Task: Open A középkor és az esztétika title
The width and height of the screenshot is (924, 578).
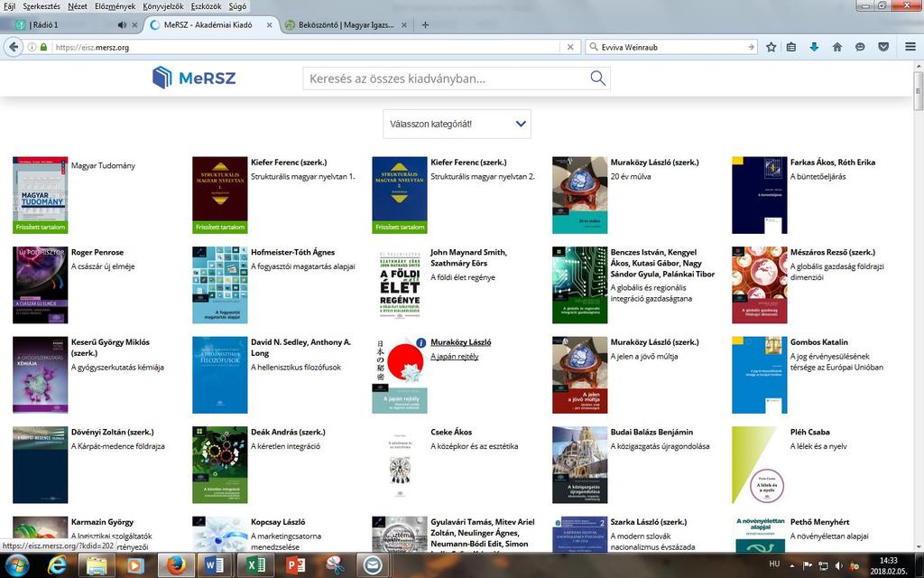Action: pos(475,446)
